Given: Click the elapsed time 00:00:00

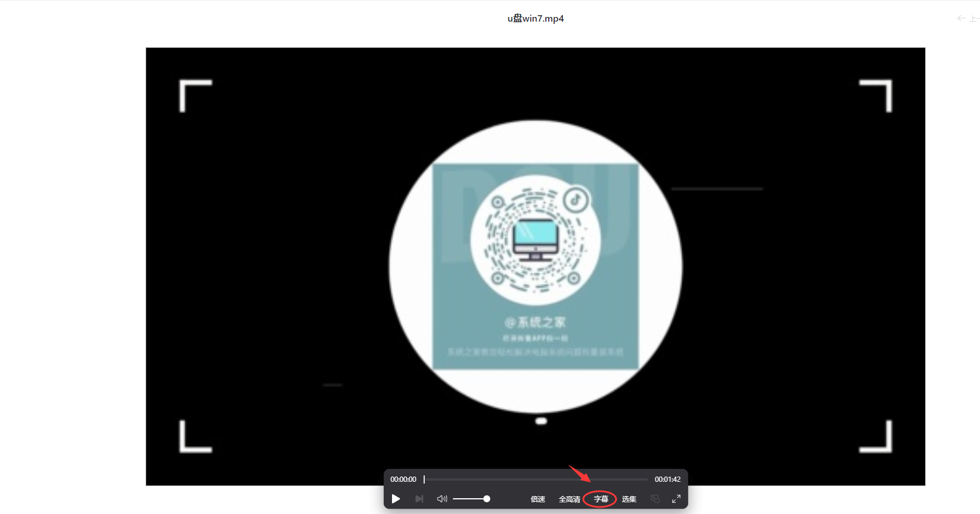Looking at the screenshot, I should 403,479.
